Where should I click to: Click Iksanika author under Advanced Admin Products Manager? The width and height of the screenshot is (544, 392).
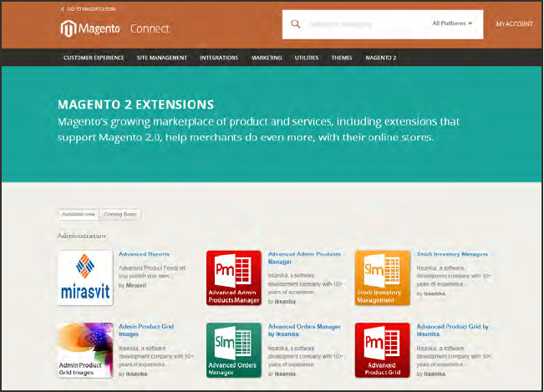click(285, 302)
